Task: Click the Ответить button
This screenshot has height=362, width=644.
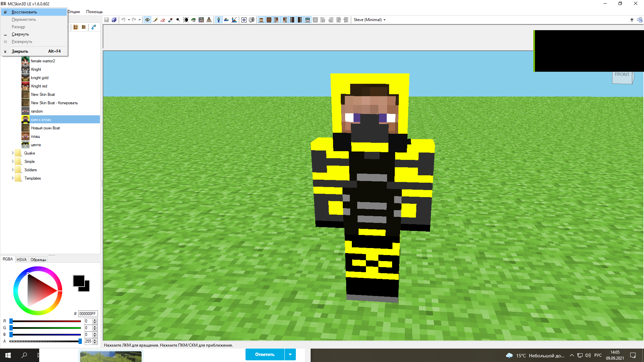Action: point(265,354)
